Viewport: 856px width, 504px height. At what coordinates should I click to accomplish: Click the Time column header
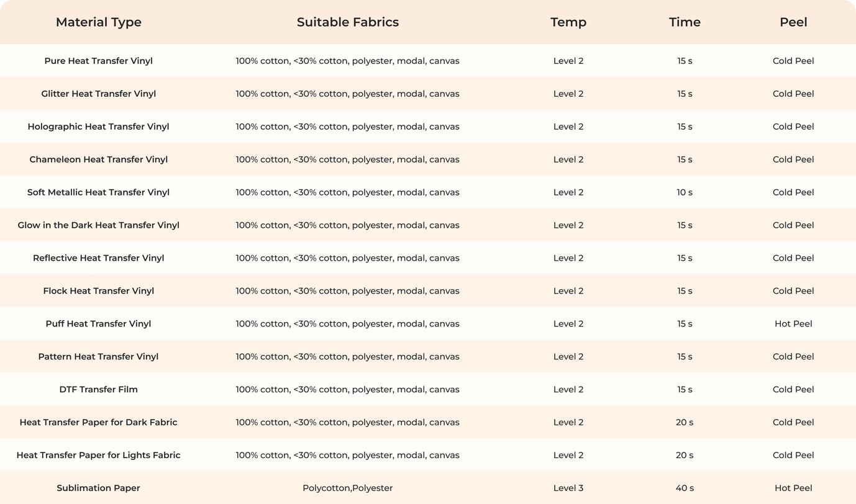(685, 22)
